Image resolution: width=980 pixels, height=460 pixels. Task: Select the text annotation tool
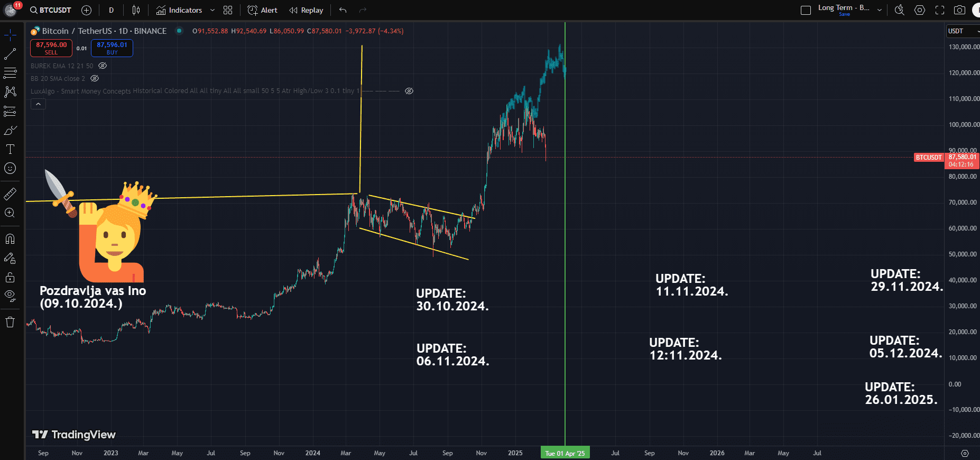click(10, 149)
